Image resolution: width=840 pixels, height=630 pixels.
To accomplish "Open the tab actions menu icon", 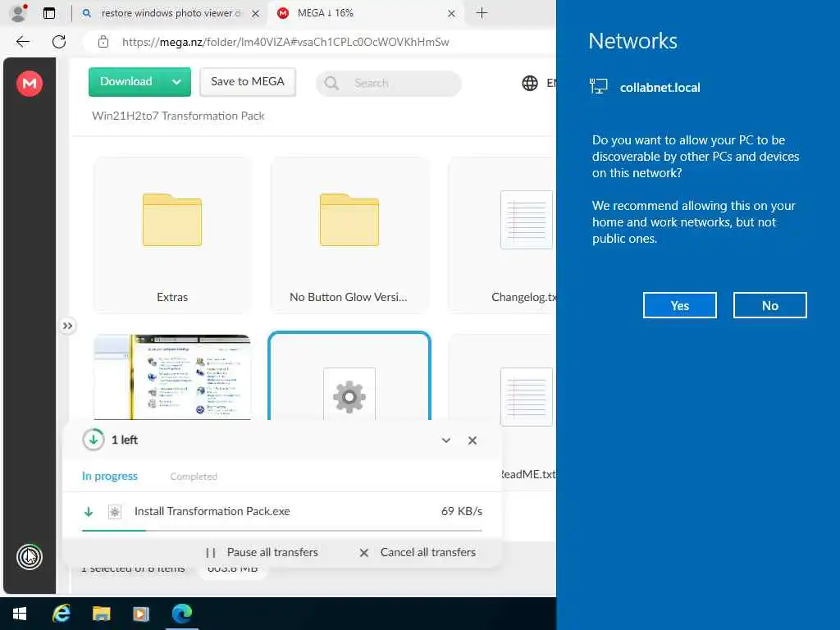I will pos(48,13).
